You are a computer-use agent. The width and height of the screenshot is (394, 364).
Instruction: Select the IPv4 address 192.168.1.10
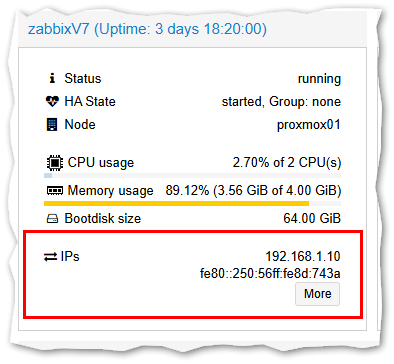click(303, 257)
